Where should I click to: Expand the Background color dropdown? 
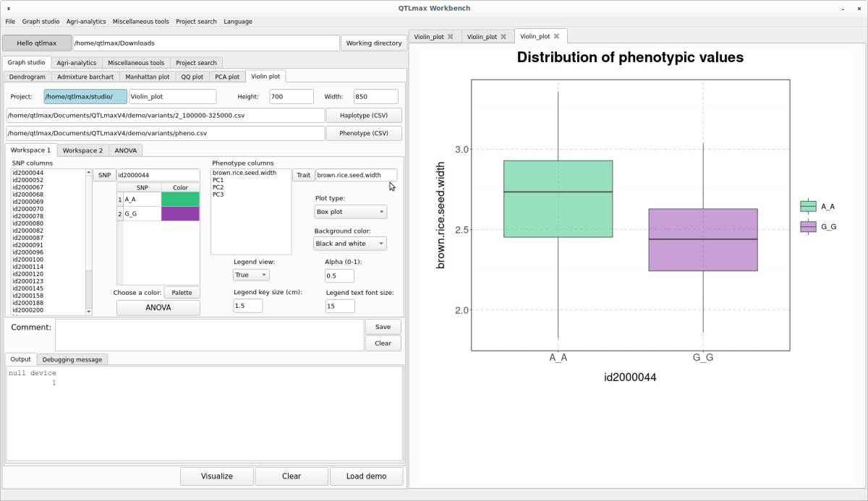coord(351,244)
